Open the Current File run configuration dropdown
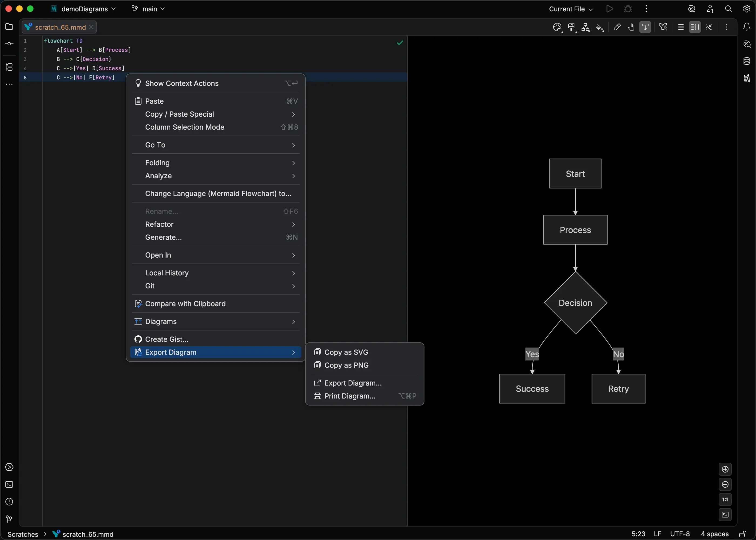This screenshot has height=540, width=756. point(571,9)
